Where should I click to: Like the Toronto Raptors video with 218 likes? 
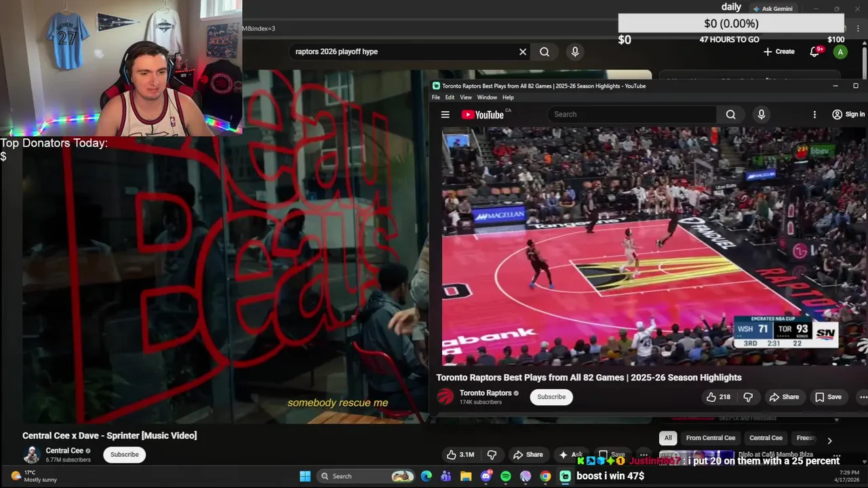tap(718, 397)
